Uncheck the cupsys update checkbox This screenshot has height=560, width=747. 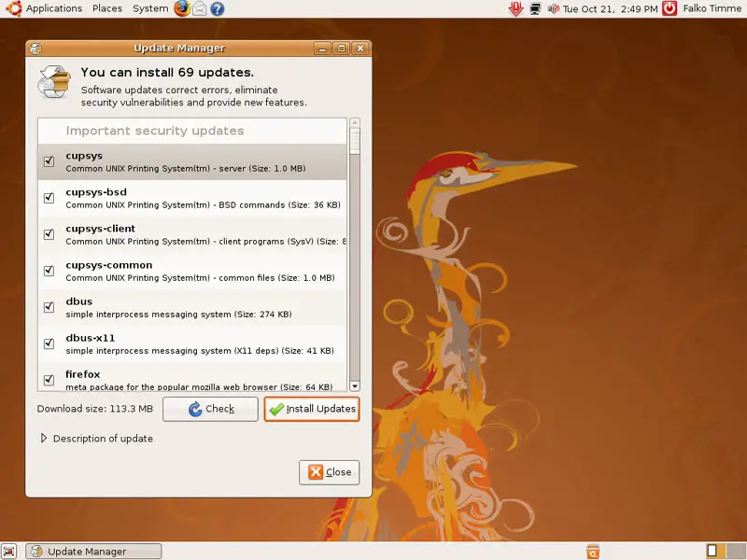click(x=49, y=161)
